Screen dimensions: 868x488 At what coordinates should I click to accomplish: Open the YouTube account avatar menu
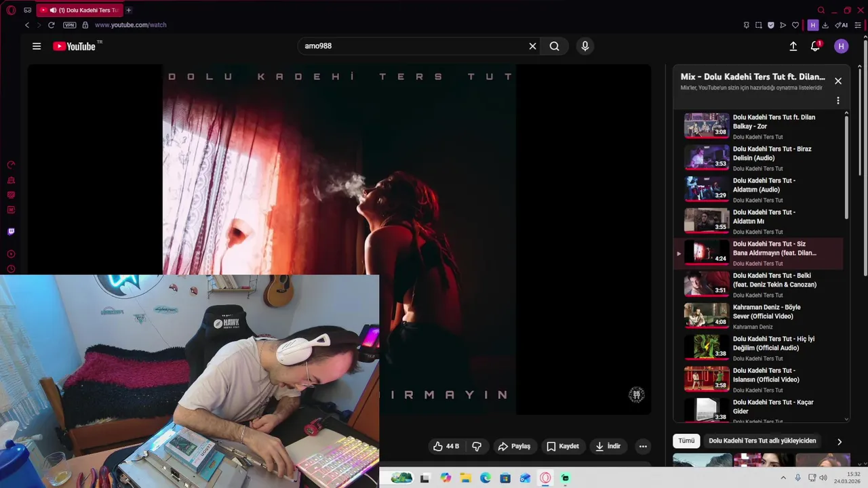(841, 46)
